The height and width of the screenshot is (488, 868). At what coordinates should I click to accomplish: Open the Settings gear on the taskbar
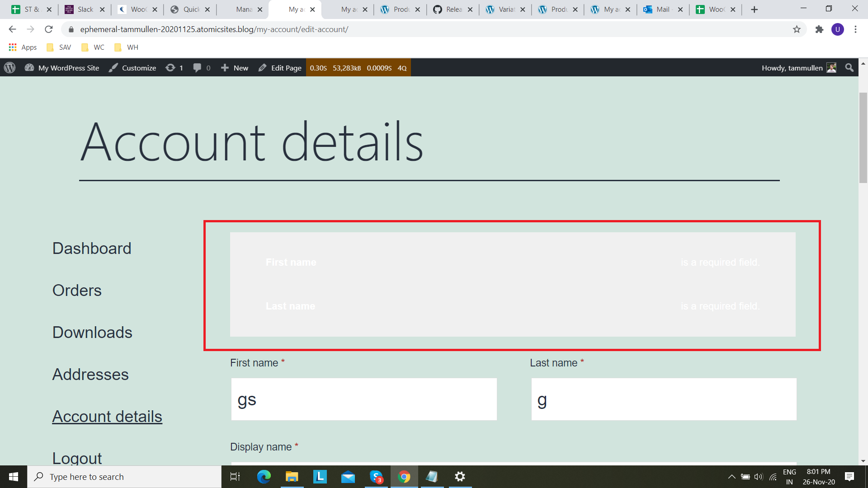pos(460,477)
